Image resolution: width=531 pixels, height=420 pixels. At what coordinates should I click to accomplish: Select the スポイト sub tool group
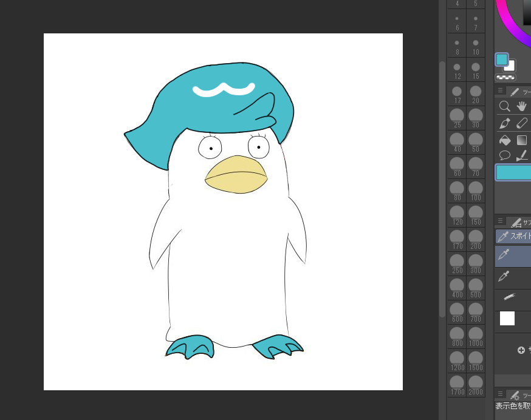click(513, 236)
